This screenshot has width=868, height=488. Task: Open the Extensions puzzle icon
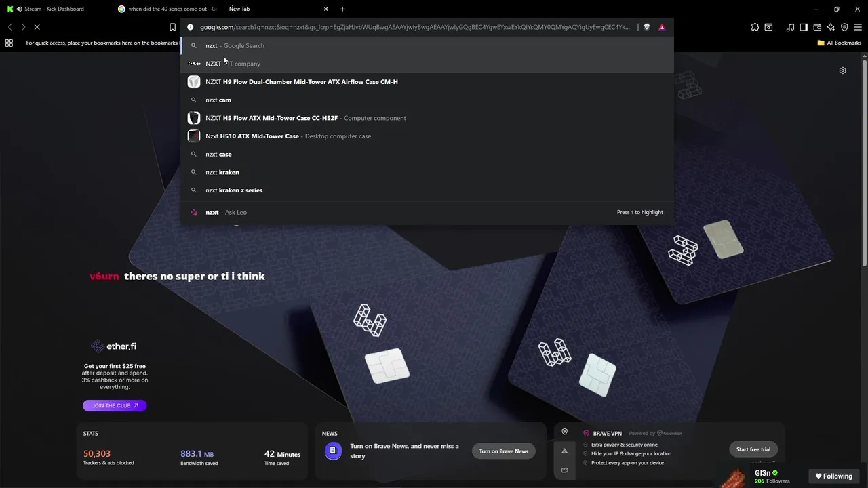click(755, 27)
